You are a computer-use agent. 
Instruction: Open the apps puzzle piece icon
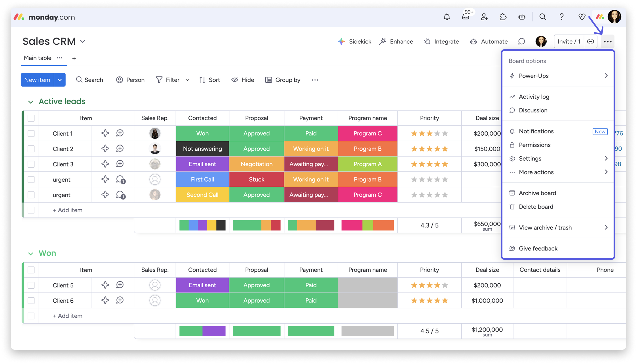point(503,17)
